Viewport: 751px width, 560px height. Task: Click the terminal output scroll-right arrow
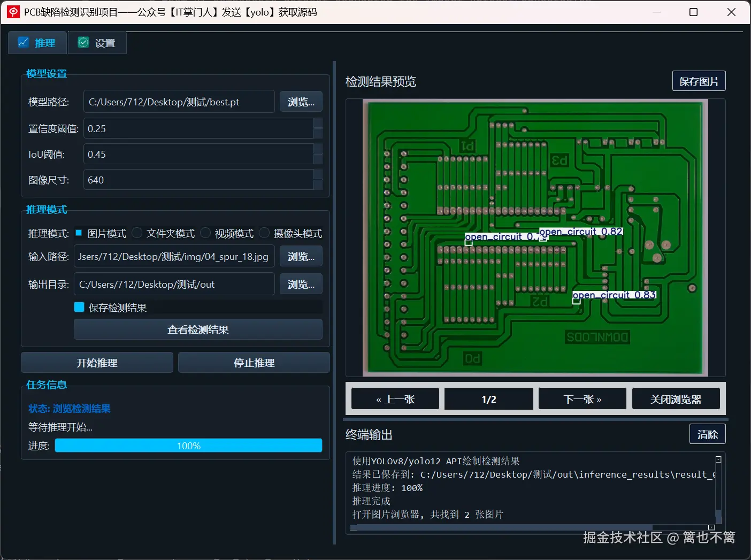(711, 527)
